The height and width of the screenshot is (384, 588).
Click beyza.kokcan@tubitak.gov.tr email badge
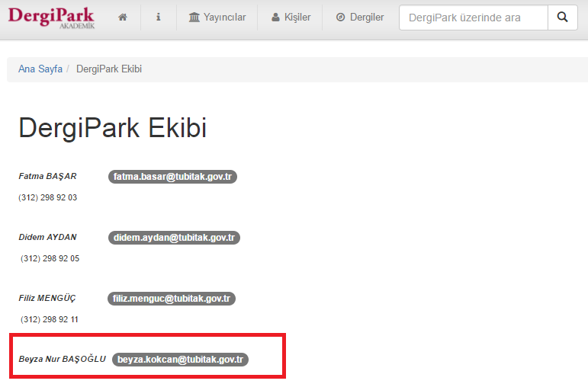click(180, 359)
